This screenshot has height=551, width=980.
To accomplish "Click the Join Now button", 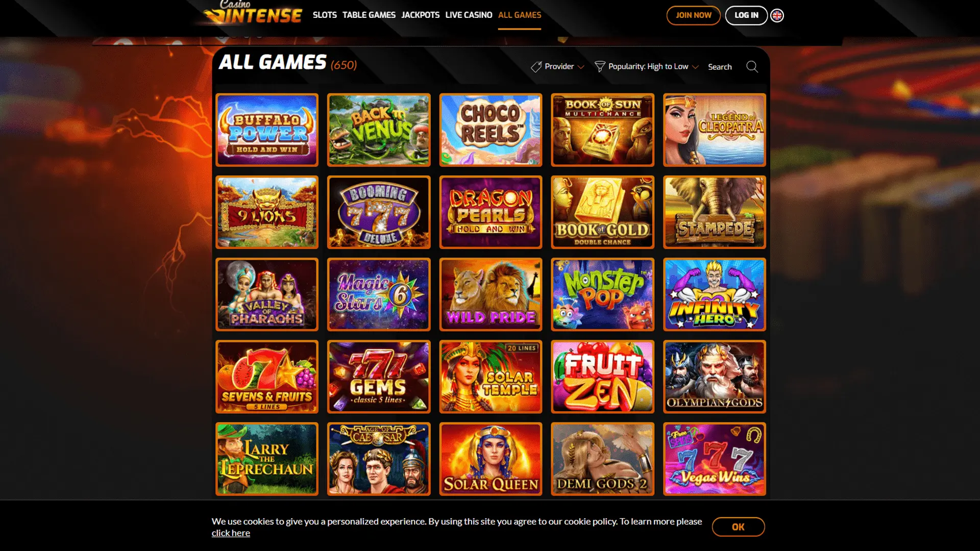I will point(693,15).
